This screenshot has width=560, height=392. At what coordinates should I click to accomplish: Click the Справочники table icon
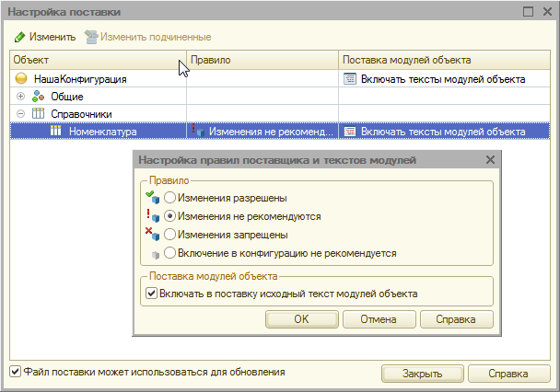[x=38, y=113]
